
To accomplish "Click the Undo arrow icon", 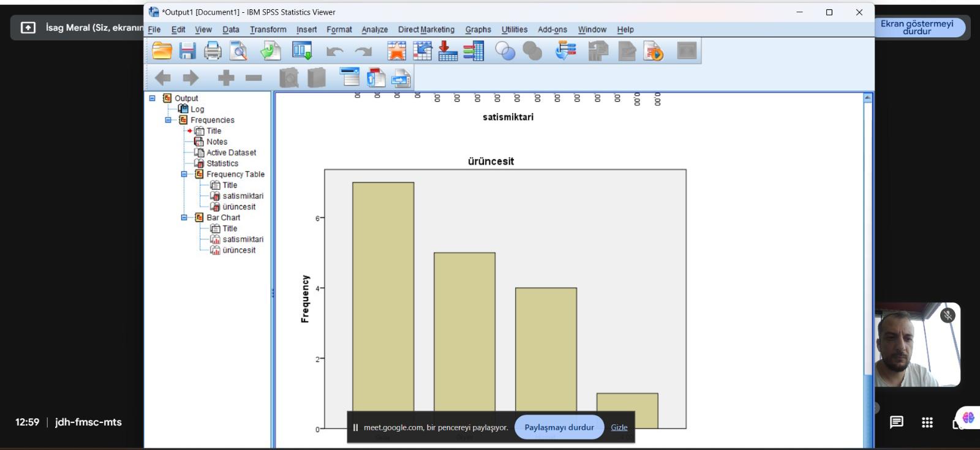I will coord(334,51).
